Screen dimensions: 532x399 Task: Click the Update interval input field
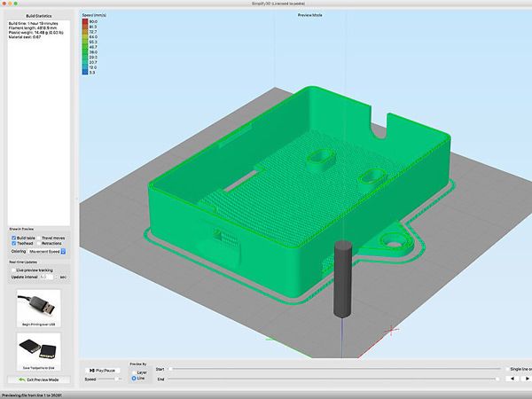tap(44, 277)
